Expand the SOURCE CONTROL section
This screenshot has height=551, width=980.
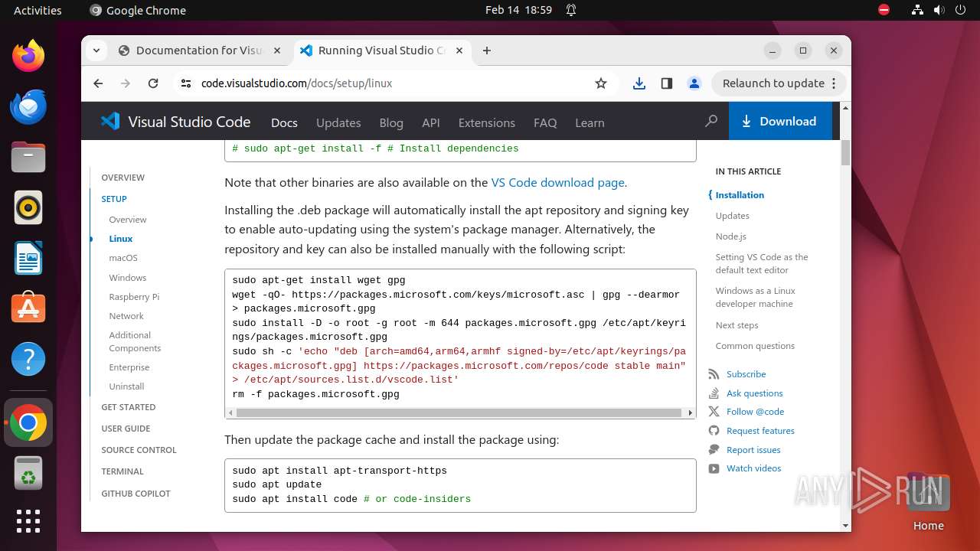(139, 450)
